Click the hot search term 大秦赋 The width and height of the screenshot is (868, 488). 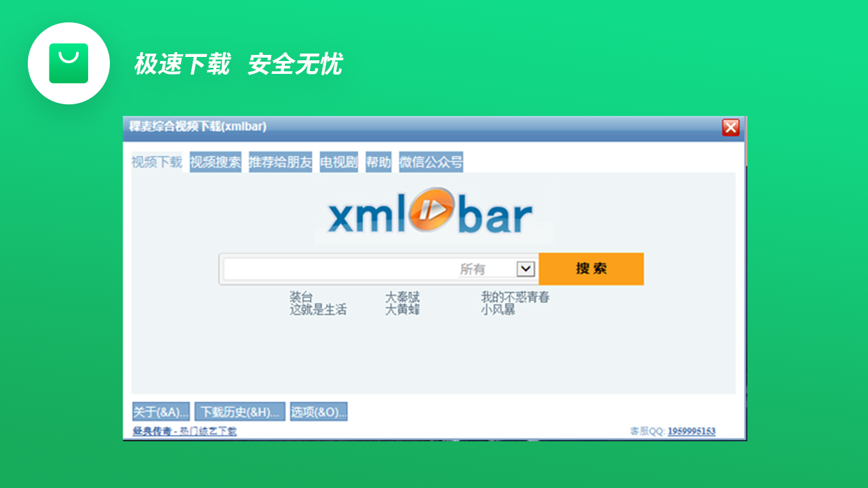tap(405, 297)
